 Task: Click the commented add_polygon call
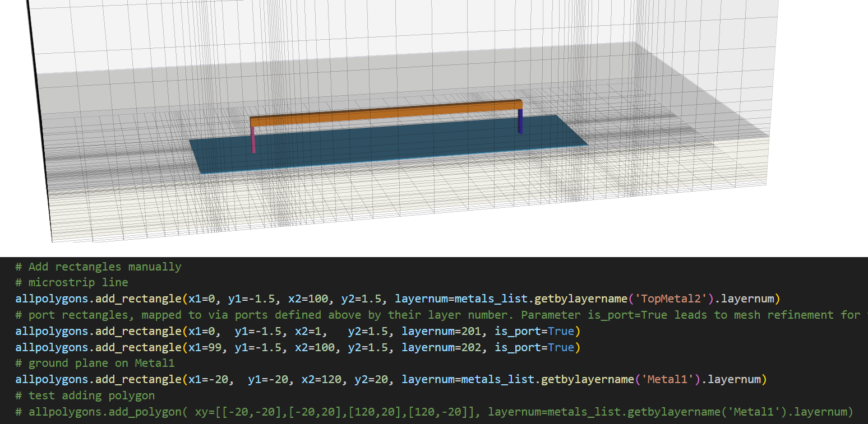click(434, 412)
